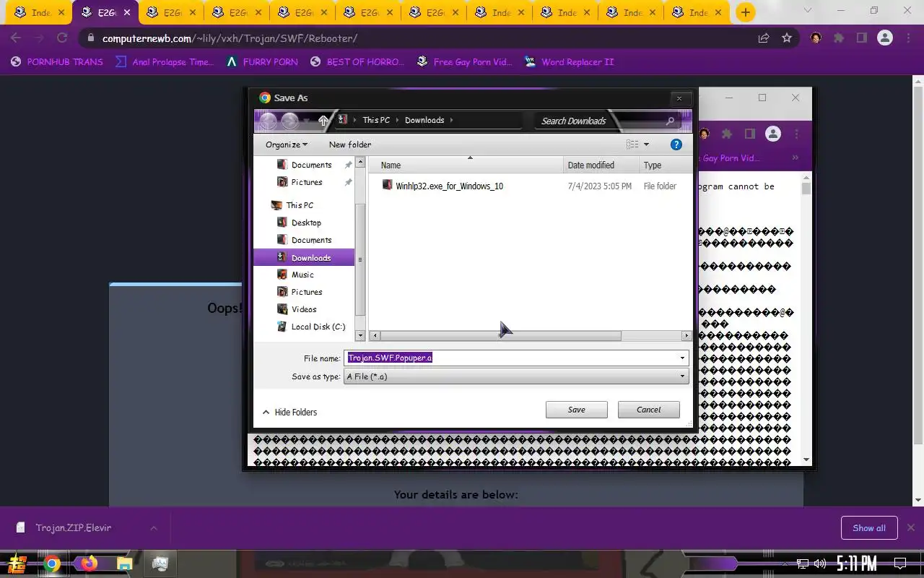Open the Trojan.ZIP.Elevir download item
The image size is (924, 578).
point(74,528)
